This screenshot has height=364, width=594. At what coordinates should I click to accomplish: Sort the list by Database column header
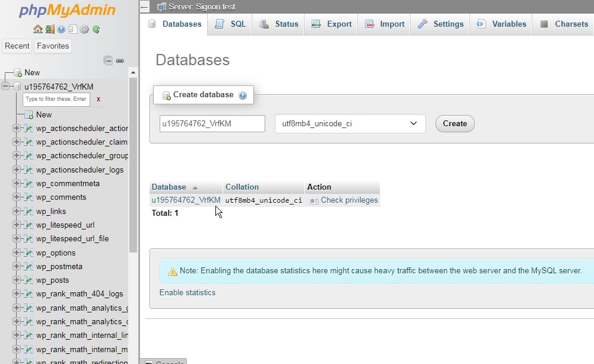tap(169, 187)
